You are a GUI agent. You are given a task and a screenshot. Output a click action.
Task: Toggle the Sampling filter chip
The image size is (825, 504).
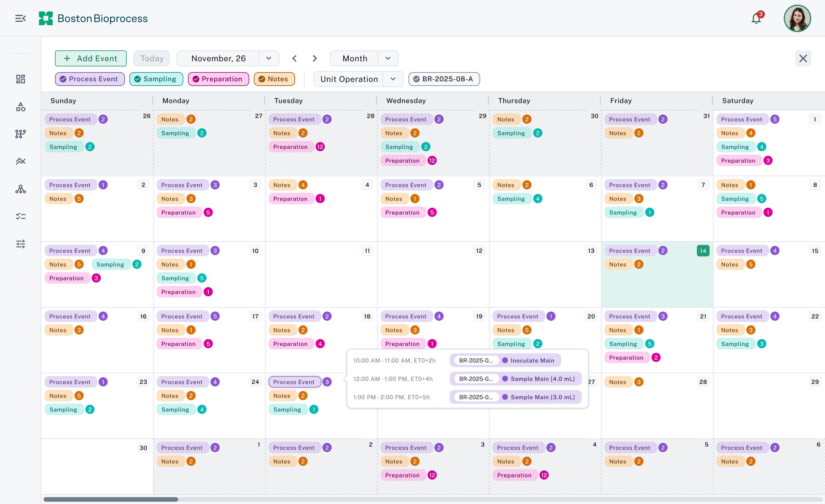pyautogui.click(x=156, y=79)
